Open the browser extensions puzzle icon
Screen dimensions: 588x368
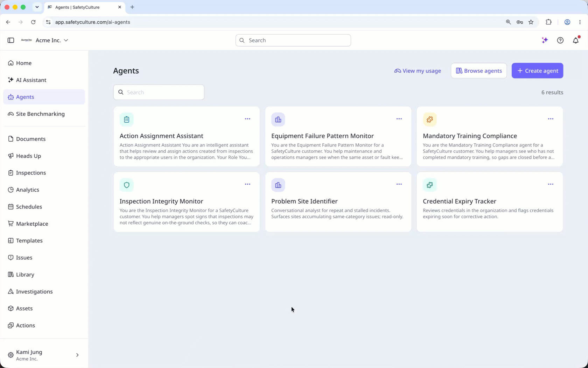click(548, 22)
